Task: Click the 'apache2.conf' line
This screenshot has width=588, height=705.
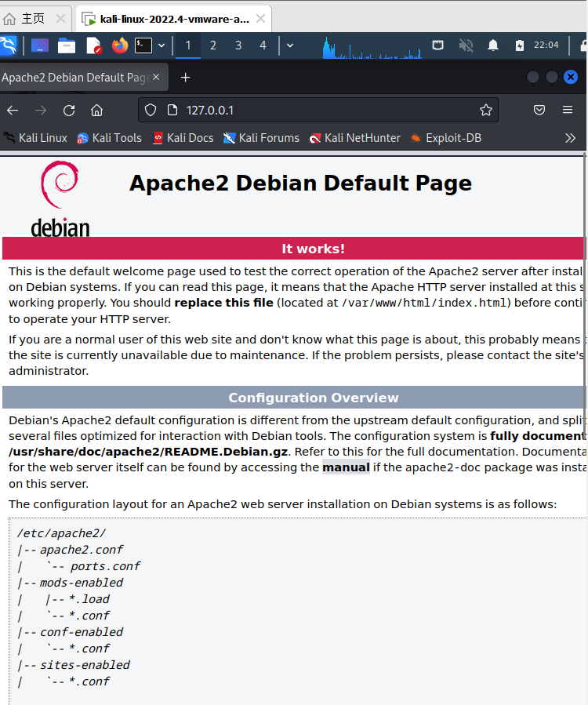Action: tap(82, 550)
